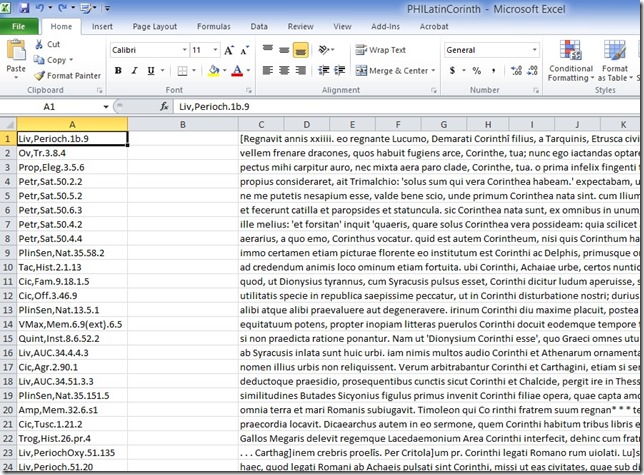
Task: Toggle Wrap Text on
Action: point(379,49)
